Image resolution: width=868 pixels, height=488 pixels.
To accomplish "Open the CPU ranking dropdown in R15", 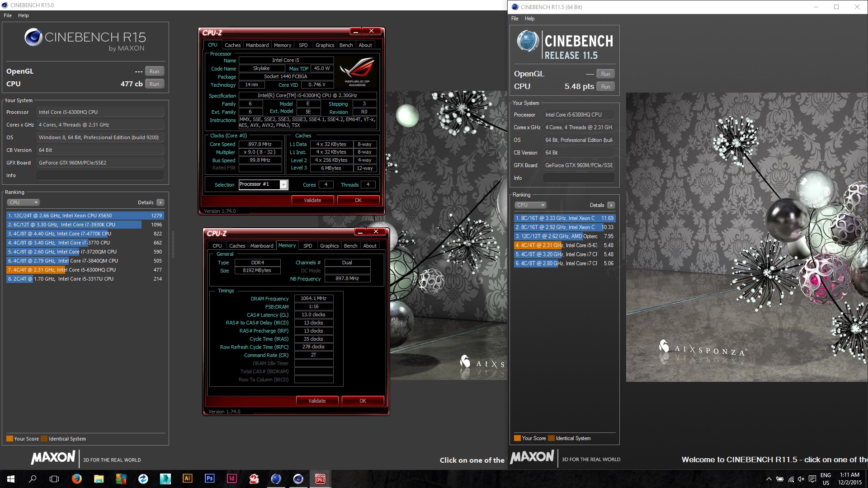I will [x=24, y=202].
